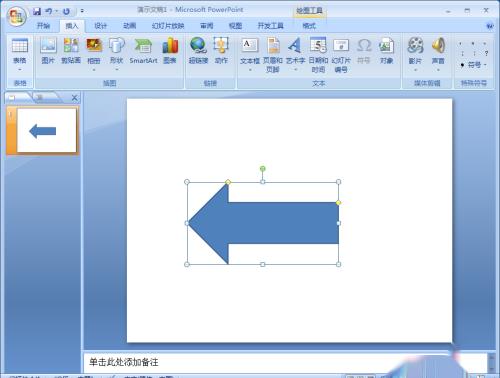Open the 格式 drawing tools format tab

pos(309,26)
